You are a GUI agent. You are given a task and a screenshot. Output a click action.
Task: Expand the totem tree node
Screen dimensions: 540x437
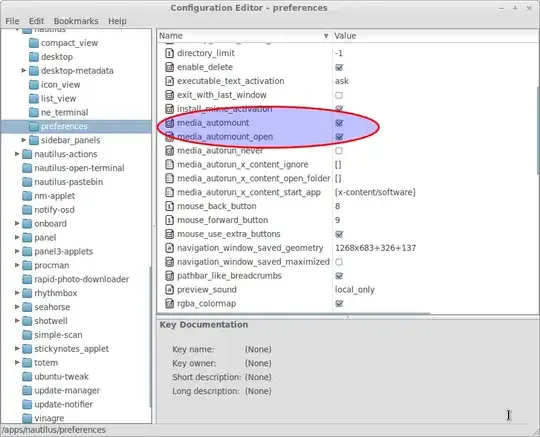point(17,363)
